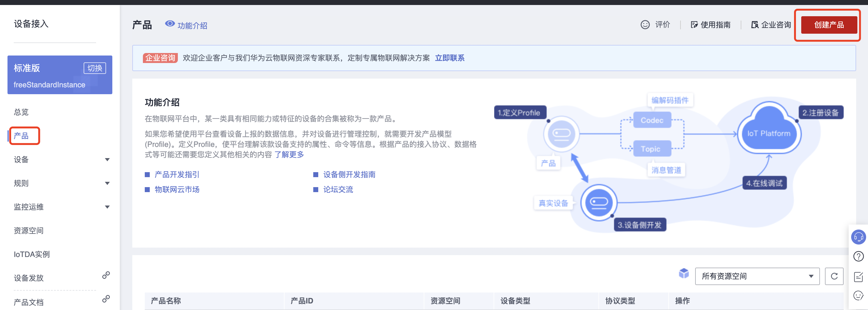Open the feedback note-writing icon
Viewport: 868px width, 310px height.
(859, 277)
